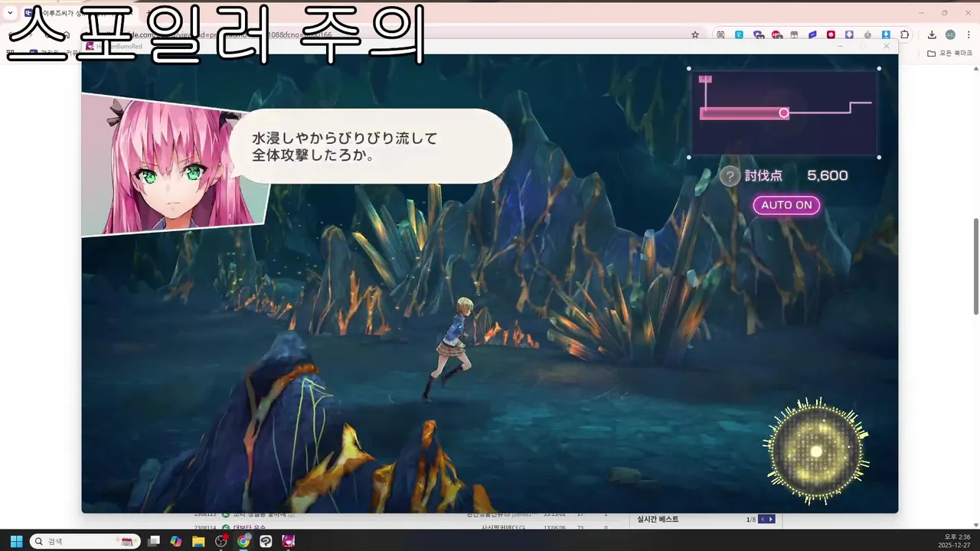Open the Chrome three-dot menu
Viewport: 980px width, 551px height.
tap(969, 34)
